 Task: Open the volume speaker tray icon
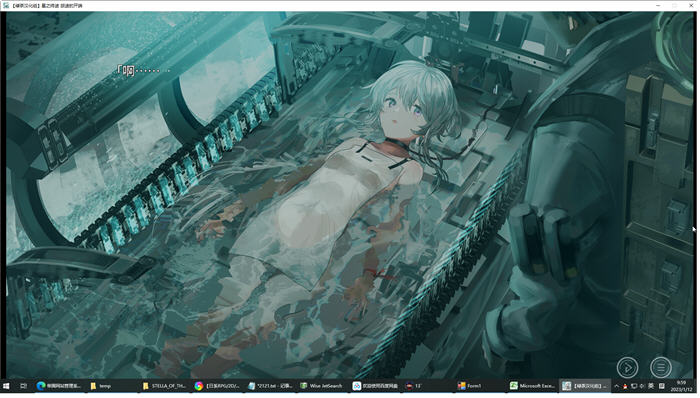pos(642,386)
